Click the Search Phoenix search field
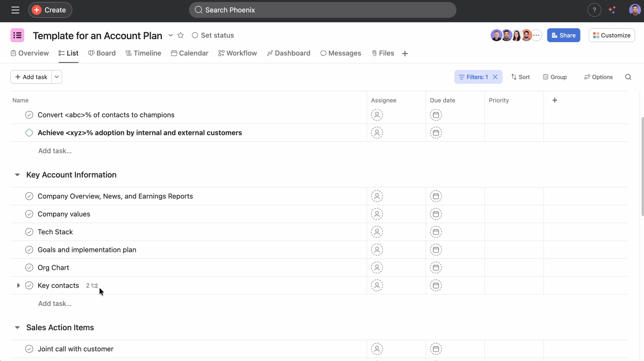 point(322,10)
